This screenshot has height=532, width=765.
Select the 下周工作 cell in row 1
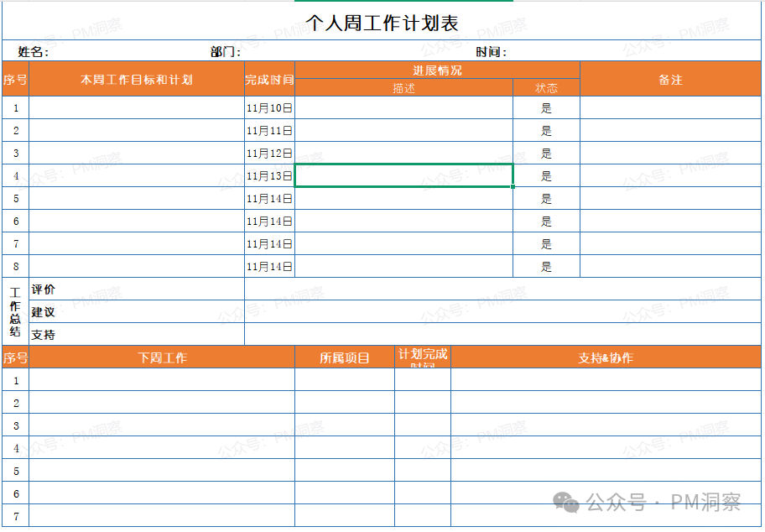click(159, 379)
